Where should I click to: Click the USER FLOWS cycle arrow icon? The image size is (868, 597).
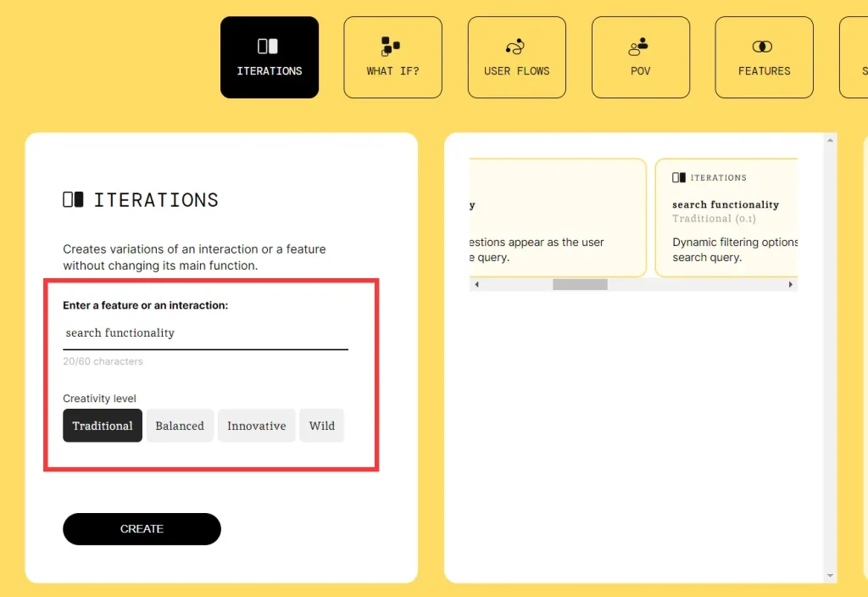tap(516, 46)
